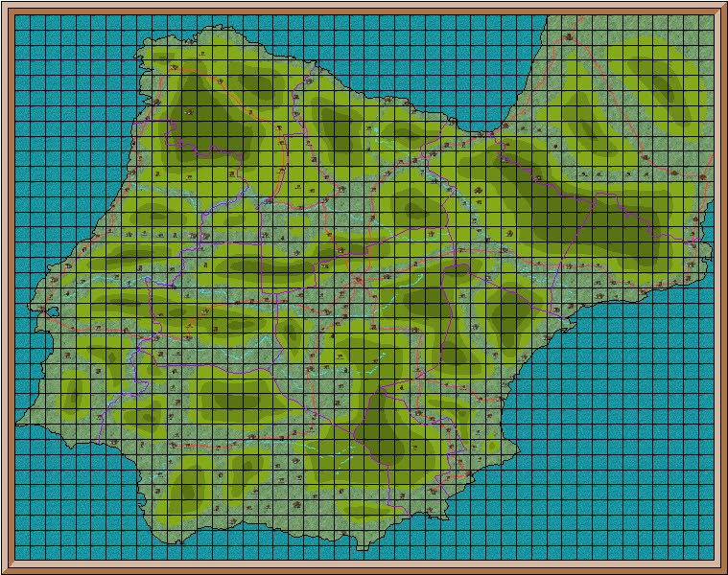Click the small lagoon inlet on the west coast

point(52,311)
